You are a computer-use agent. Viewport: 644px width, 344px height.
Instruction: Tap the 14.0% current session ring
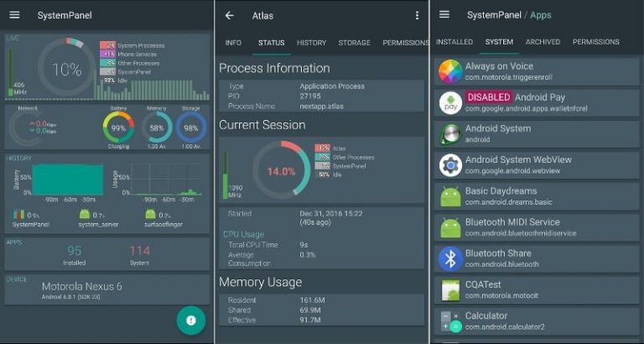pos(282,170)
